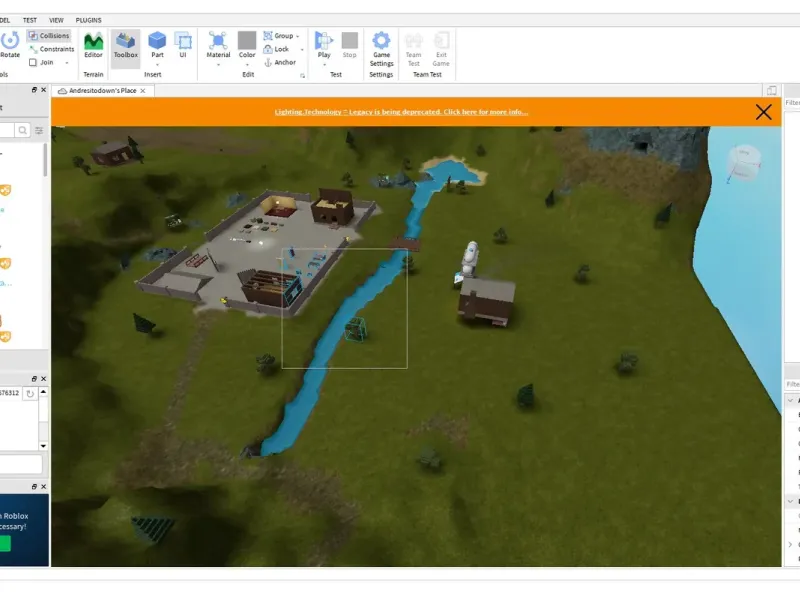This screenshot has width=800, height=600.
Task: Open Game Settings
Action: click(381, 49)
